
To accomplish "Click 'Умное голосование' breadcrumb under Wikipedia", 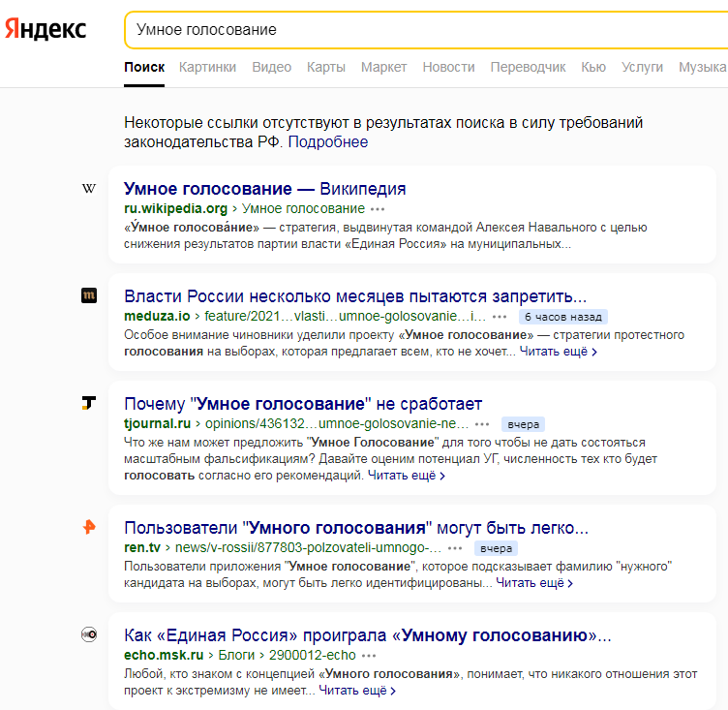I will click(303, 209).
